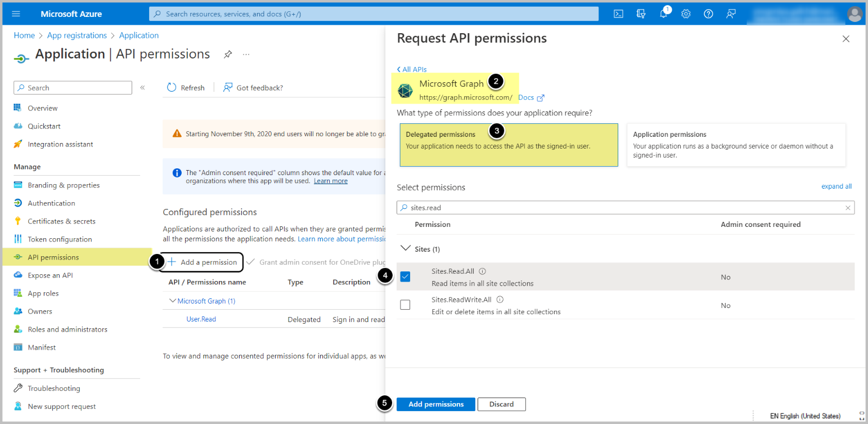
Task: Click the top Azure resource search box
Action: pyautogui.click(x=374, y=14)
